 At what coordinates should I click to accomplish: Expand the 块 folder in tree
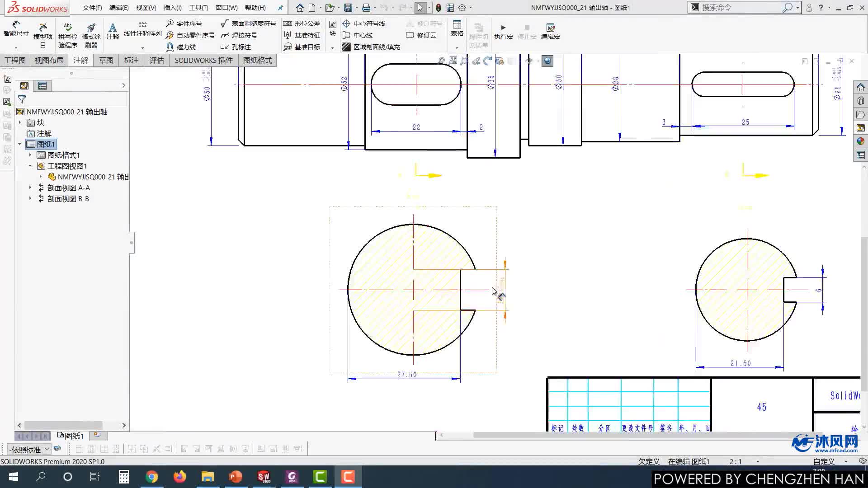pos(20,122)
